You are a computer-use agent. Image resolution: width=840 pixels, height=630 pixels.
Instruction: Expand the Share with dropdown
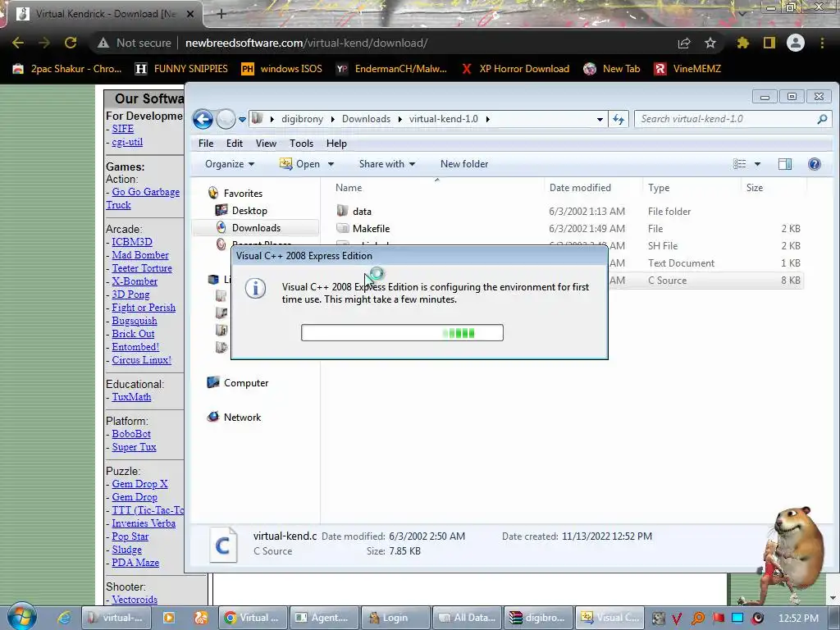point(387,164)
